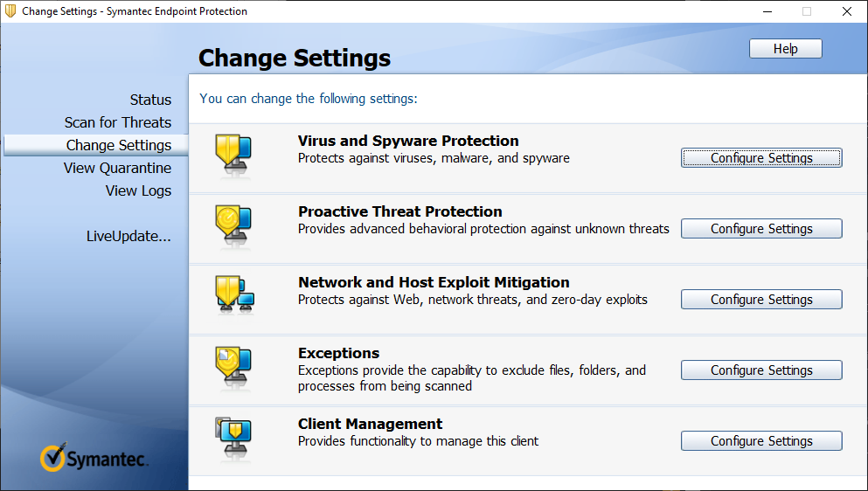Configure Exceptions settings
Screen dimensions: 868x491
tap(761, 370)
